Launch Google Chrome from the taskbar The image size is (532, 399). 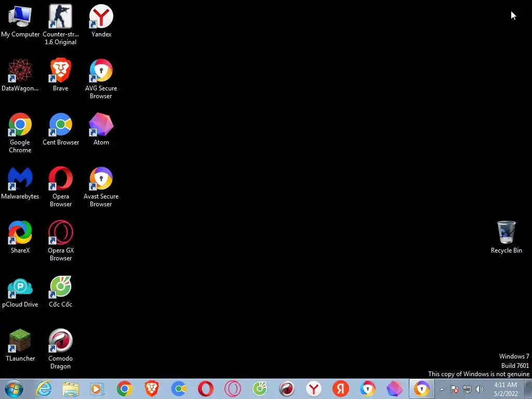coord(125,389)
